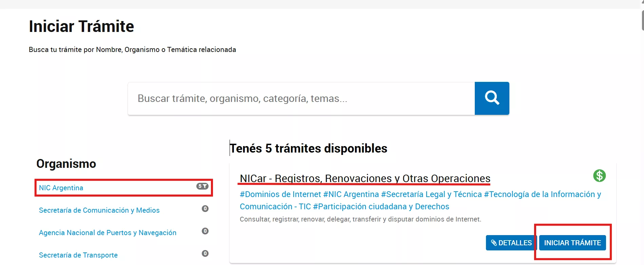Click the green dollar sign icon
This screenshot has height=265, width=644.
pyautogui.click(x=599, y=176)
